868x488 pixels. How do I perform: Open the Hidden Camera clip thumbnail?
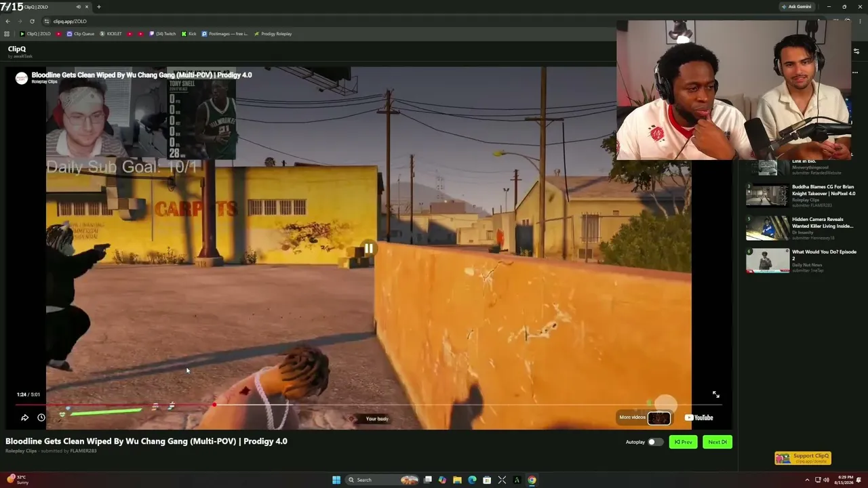tap(768, 228)
